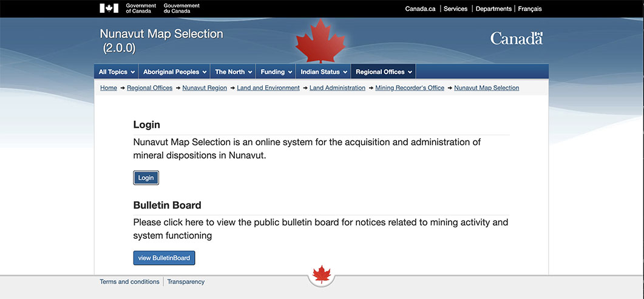The height and width of the screenshot is (299, 644).
Task: Follow the Mining Recorder's Office breadcrumb
Action: [x=410, y=88]
